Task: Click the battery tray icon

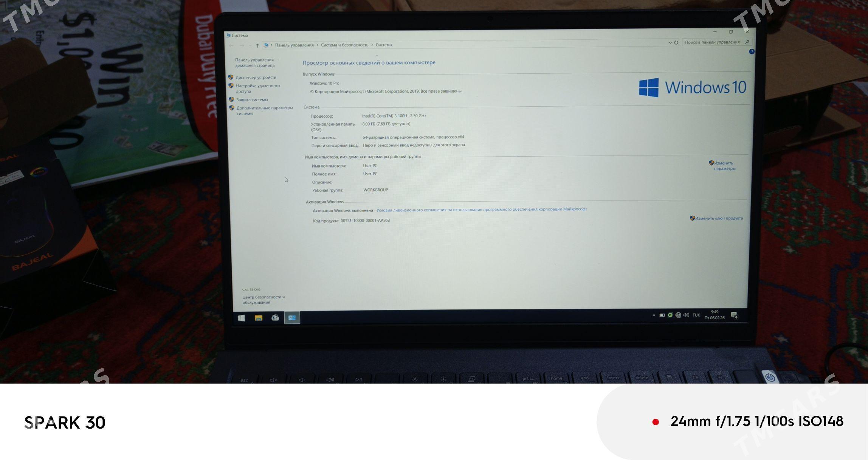Action: pyautogui.click(x=662, y=315)
